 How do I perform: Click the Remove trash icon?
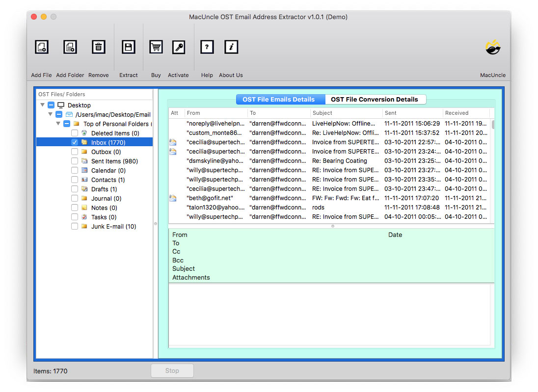coord(99,47)
